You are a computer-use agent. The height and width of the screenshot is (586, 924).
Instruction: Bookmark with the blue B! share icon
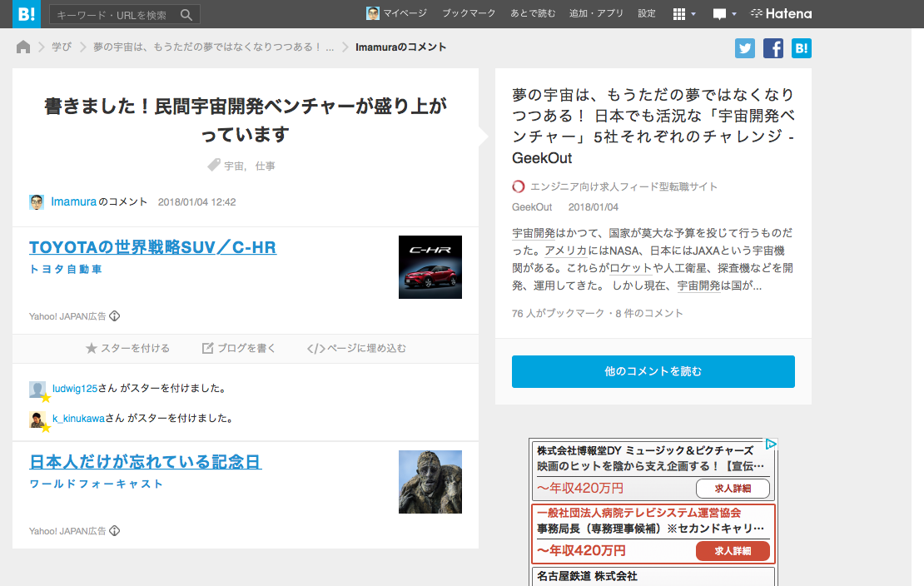[x=802, y=48]
